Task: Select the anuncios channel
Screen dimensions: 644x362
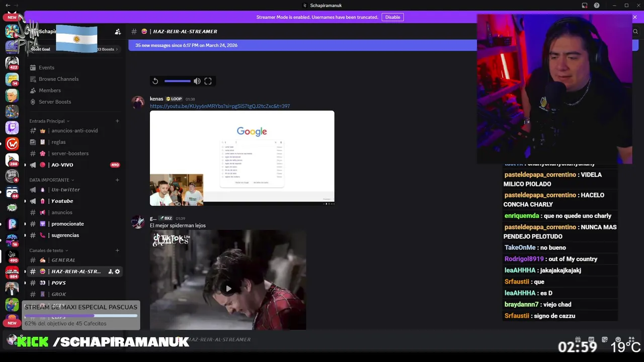Action: pos(74,212)
